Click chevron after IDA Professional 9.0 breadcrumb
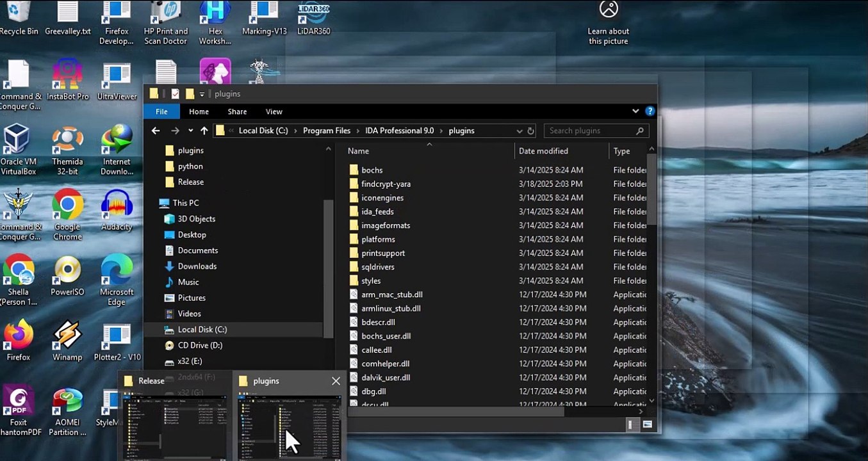Image resolution: width=868 pixels, height=461 pixels. [441, 131]
